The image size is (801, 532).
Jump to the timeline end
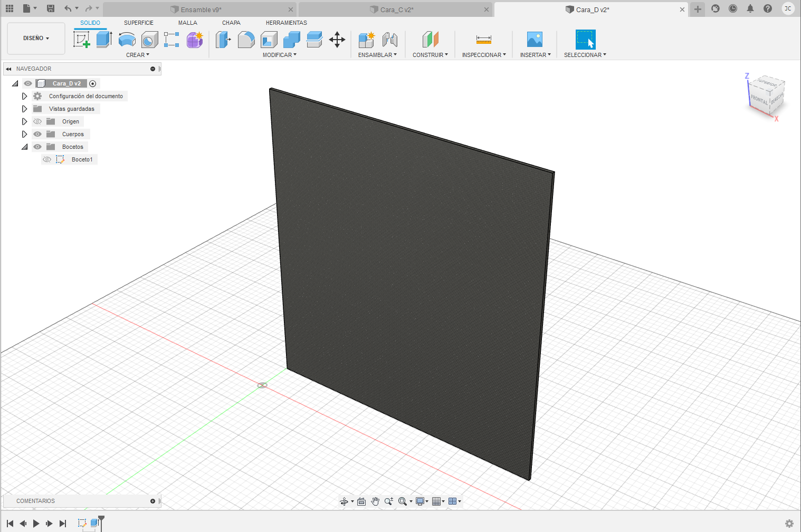pyautogui.click(x=63, y=524)
